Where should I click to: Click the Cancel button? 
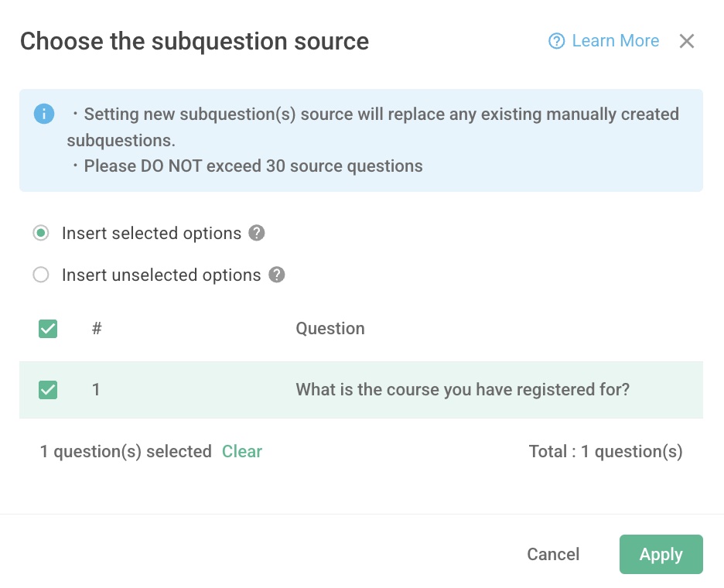click(553, 554)
